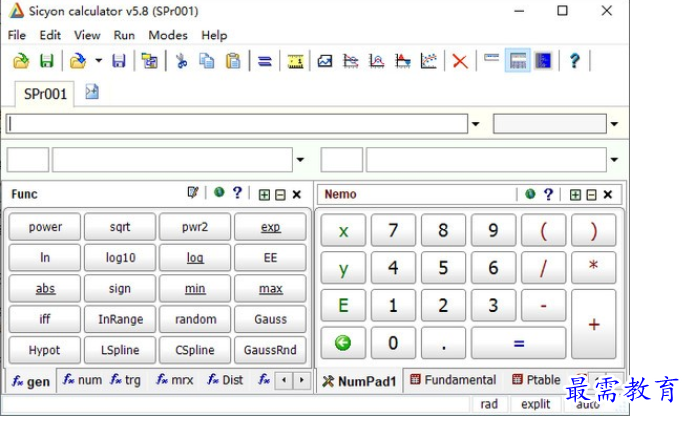Click the rad angle mode in status bar
The image size is (687, 421).
[489, 404]
